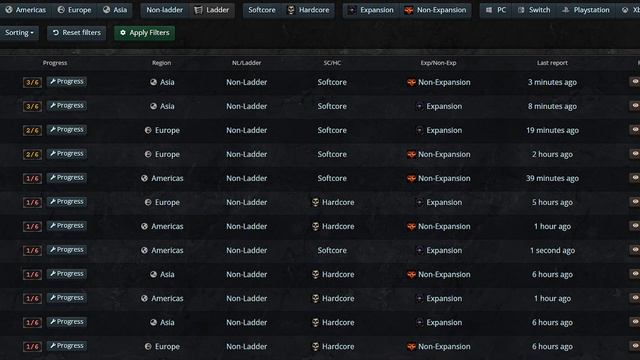
Task: Open Progress button for the 8 minutes ago row
Action: (67, 106)
